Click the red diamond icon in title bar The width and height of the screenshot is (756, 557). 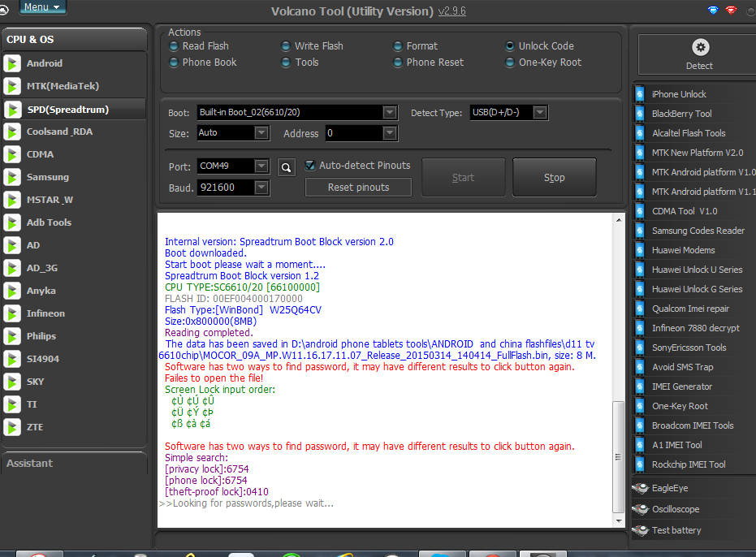(x=732, y=10)
